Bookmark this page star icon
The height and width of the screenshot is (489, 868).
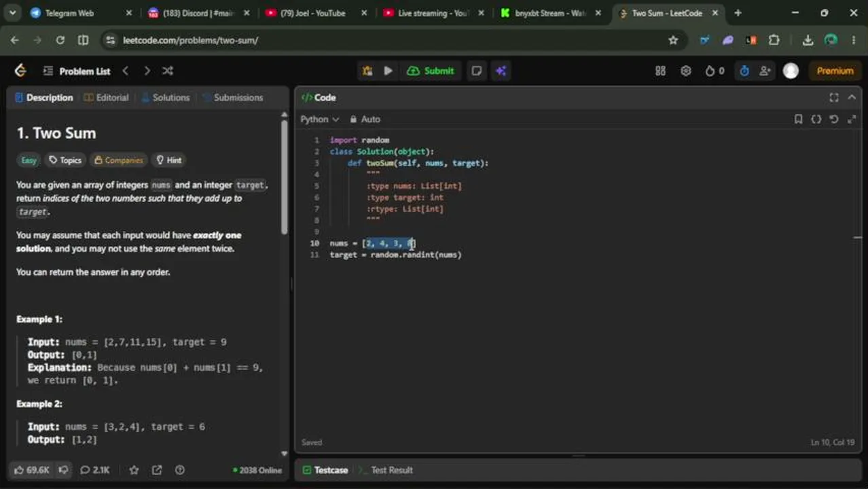673,41
